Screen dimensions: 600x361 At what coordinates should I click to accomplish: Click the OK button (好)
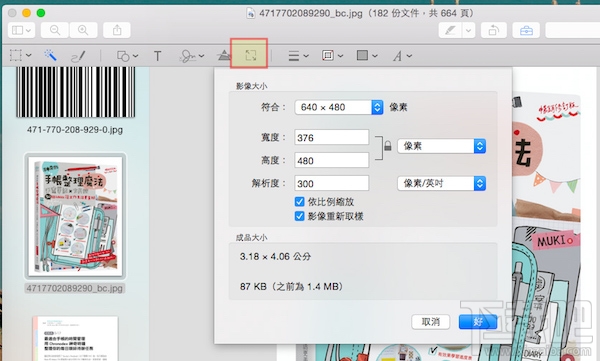tap(478, 322)
